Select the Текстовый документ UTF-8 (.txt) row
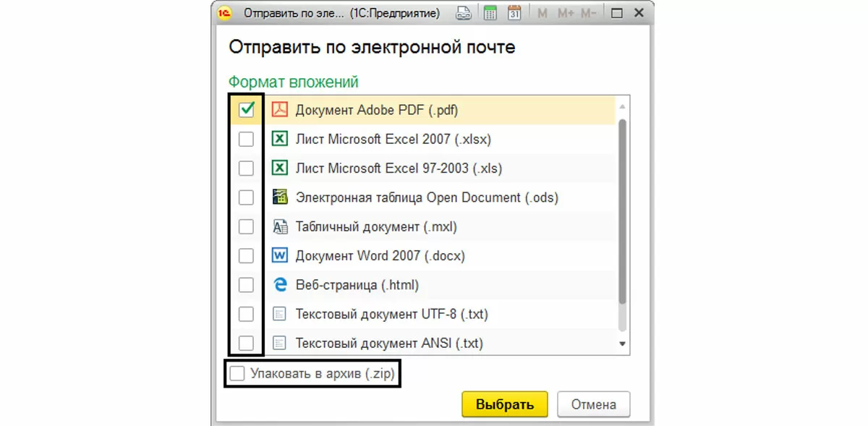 (392, 315)
